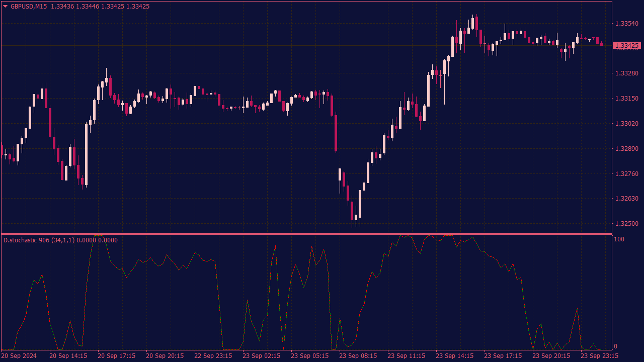Click the 1.33540 price axis label

coord(627,24)
